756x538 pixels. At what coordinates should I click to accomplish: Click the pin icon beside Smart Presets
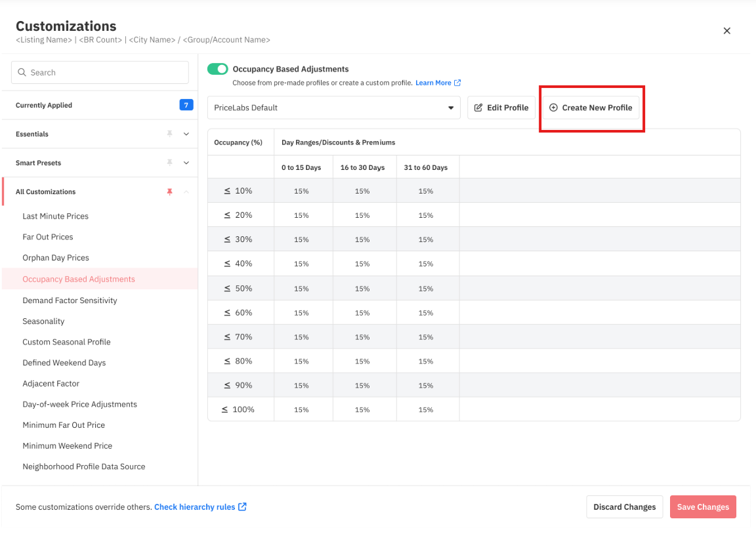[x=169, y=163]
